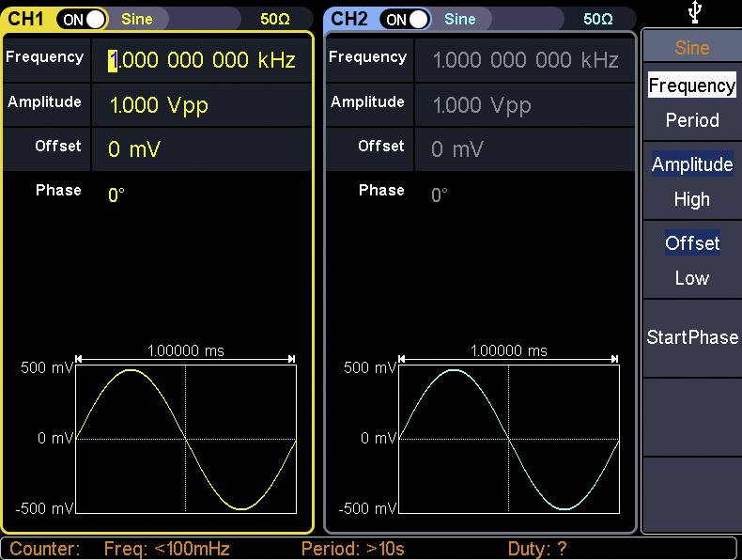Image resolution: width=742 pixels, height=560 pixels.
Task: Select the CH2 Sine waveform indicator
Action: tap(460, 19)
